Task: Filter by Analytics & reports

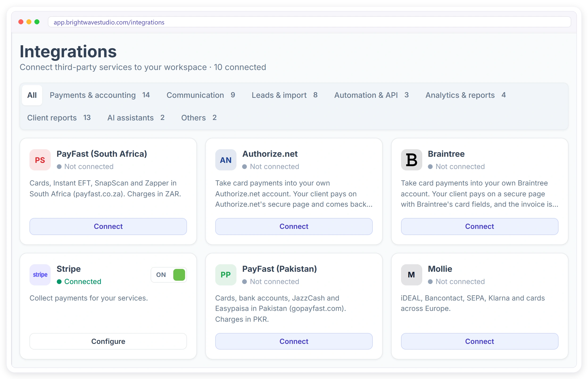Action: (466, 95)
